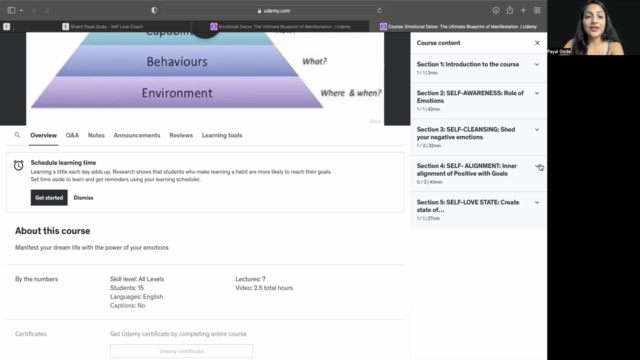Click the pyramid slide video area
Viewport: 640px width, 360px height.
point(205,79)
